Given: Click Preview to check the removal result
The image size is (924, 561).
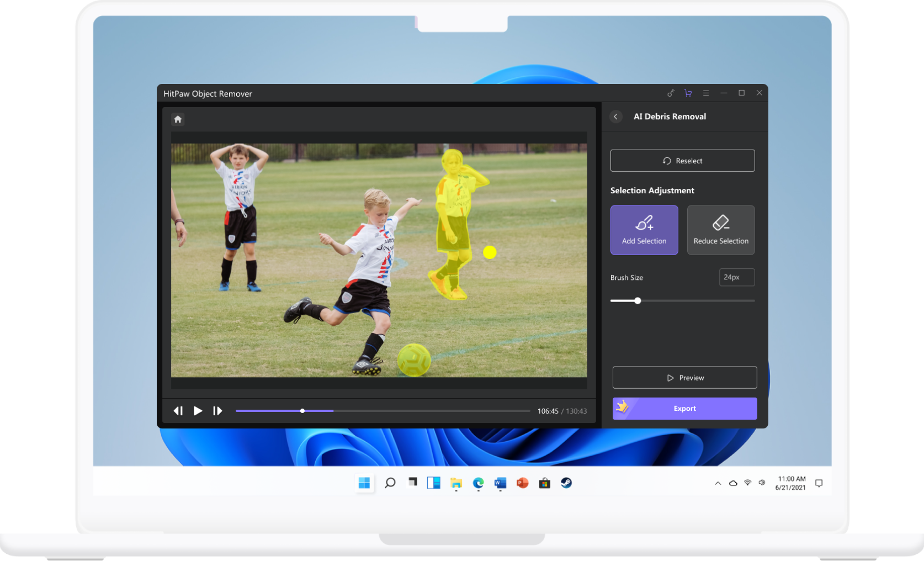Looking at the screenshot, I should point(684,377).
